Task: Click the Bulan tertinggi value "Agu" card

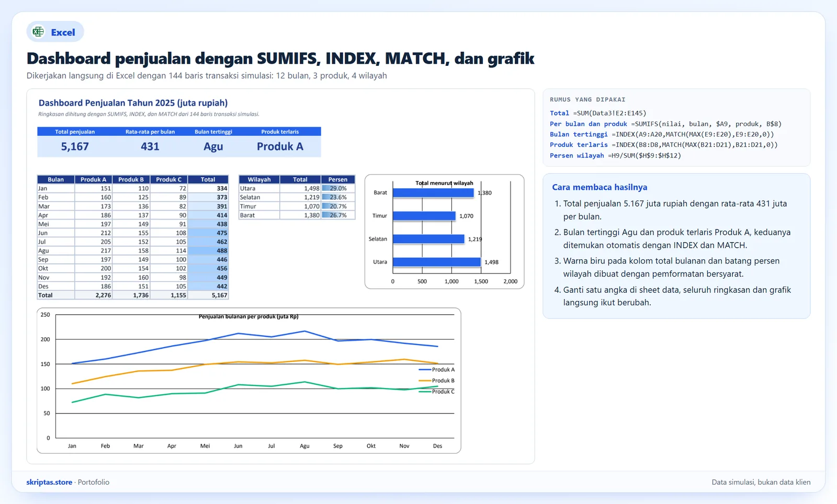Action: pos(213,146)
